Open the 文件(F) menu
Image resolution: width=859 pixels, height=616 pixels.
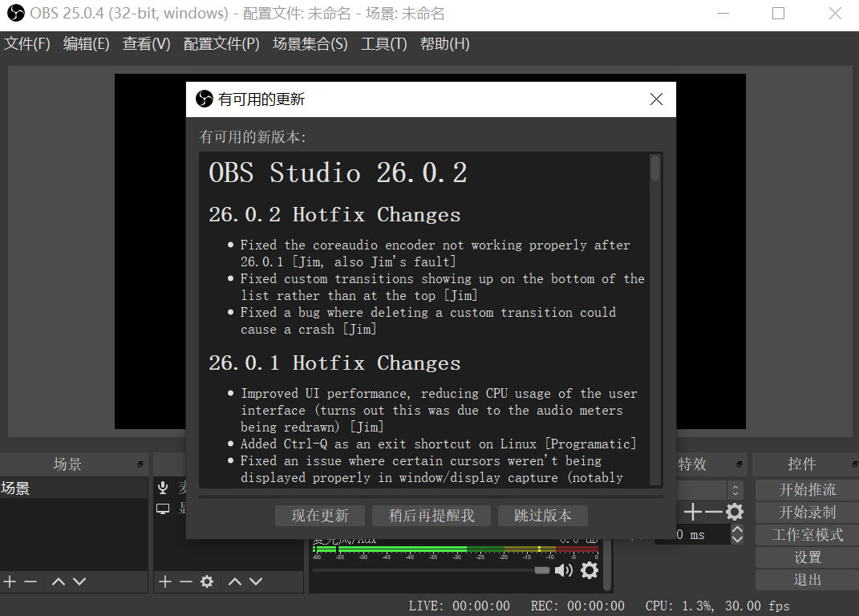pyautogui.click(x=26, y=44)
